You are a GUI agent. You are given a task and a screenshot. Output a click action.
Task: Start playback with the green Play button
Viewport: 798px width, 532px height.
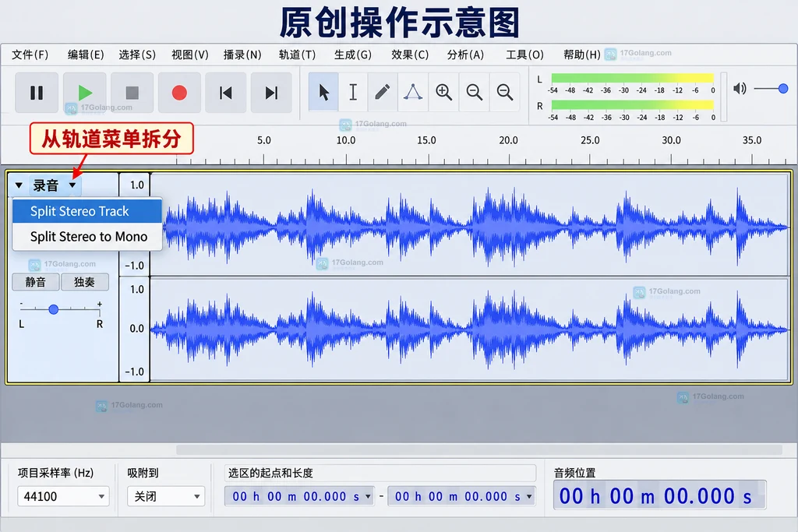84,93
